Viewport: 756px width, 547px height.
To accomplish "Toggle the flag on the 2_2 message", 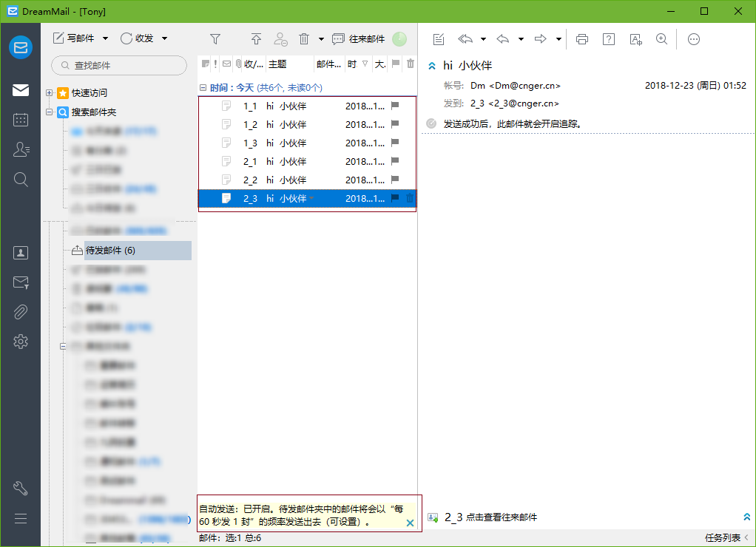I will point(395,180).
